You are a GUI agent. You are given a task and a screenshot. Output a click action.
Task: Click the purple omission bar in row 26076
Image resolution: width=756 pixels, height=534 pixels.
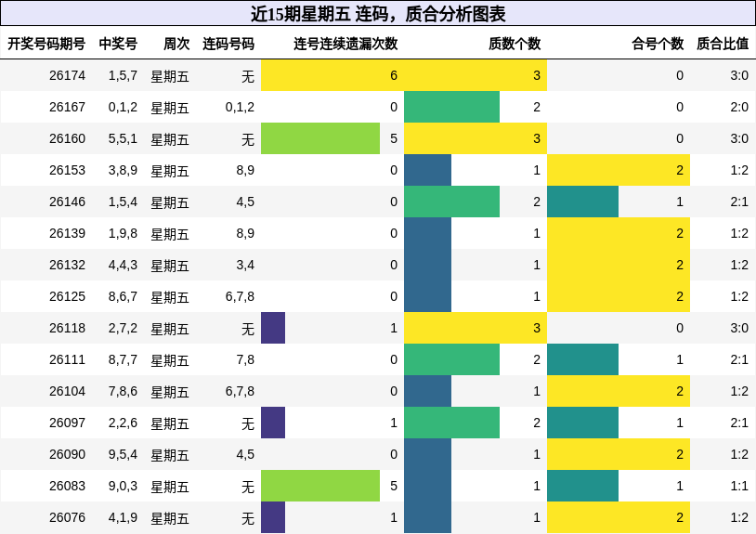tap(273, 517)
